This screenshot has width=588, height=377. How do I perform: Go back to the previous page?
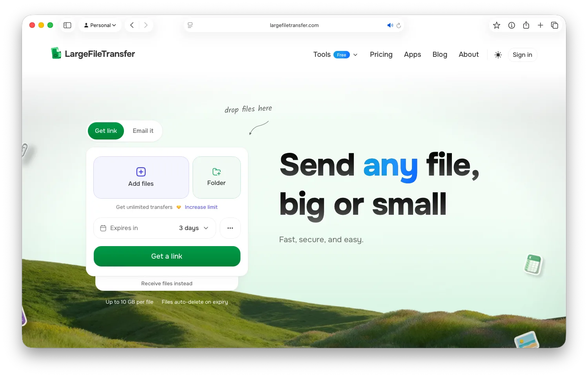(132, 25)
